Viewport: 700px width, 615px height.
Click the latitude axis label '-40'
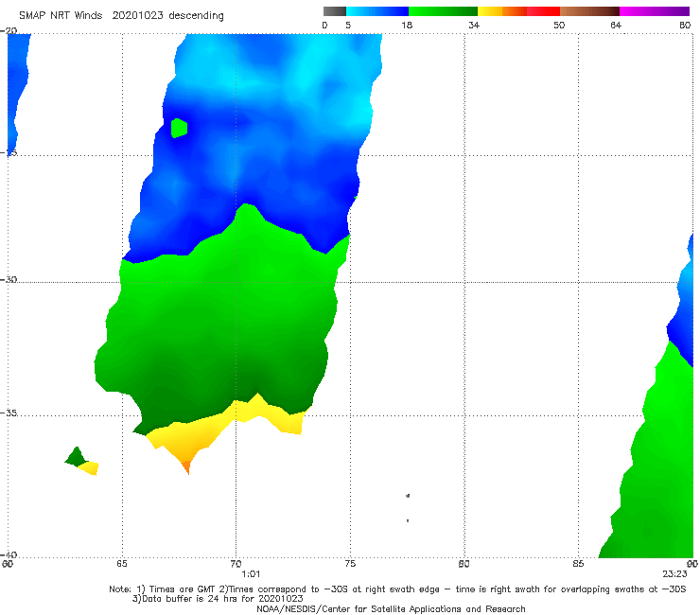[x=9, y=554]
